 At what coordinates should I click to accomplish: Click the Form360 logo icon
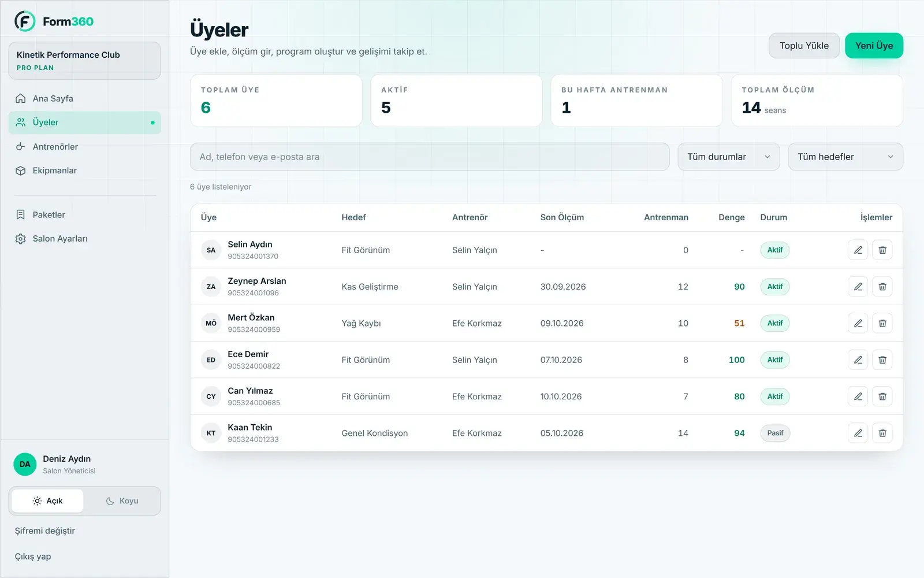[25, 21]
